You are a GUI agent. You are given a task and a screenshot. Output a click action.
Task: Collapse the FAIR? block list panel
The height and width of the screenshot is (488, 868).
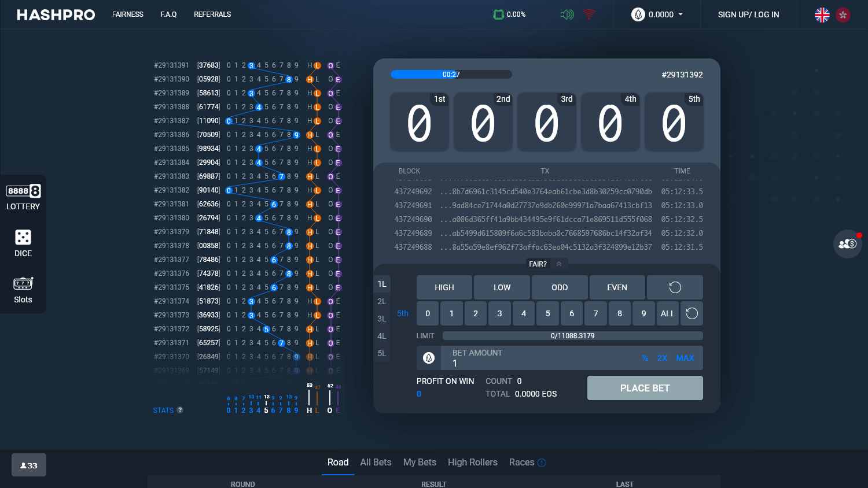[559, 264]
